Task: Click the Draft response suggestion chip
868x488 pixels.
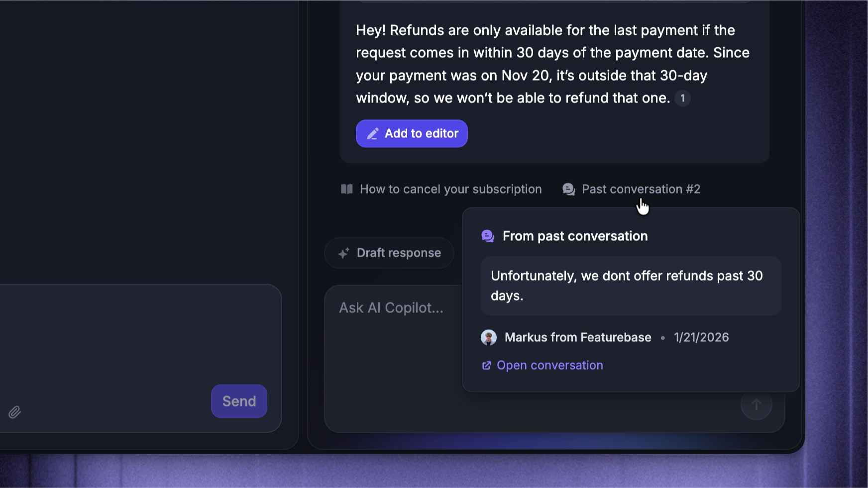Action: click(389, 253)
